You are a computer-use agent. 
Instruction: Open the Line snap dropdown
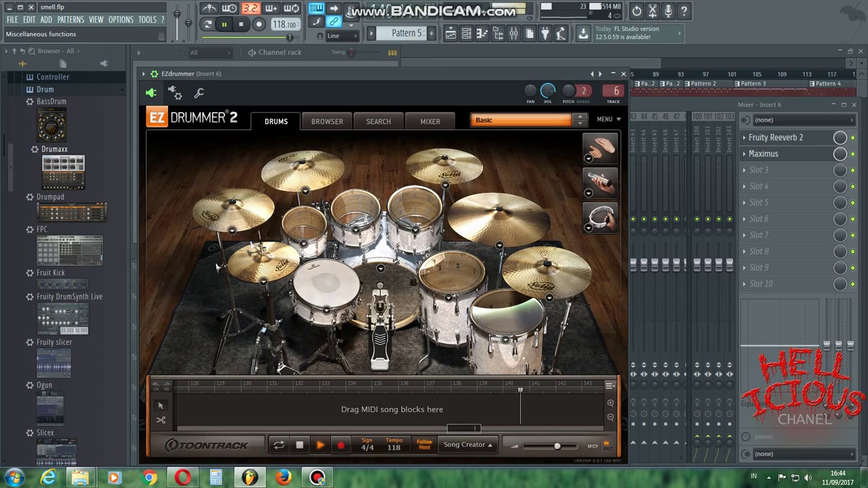(341, 35)
